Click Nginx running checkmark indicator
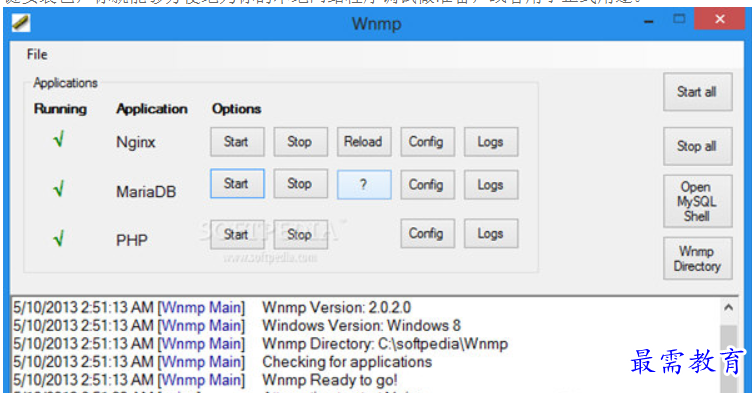Screen dimensions: 752x393 pos(59,140)
